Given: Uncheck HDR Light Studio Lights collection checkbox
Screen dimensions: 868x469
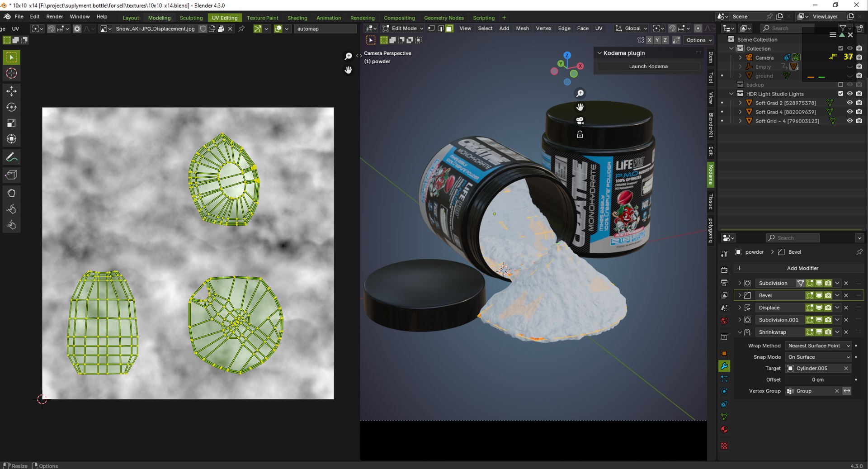Looking at the screenshot, I should click(x=840, y=94).
